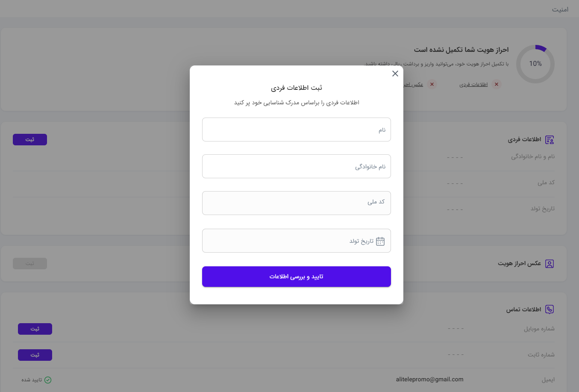Click ثبت button for mobile number row
The height and width of the screenshot is (392, 579).
coord(35,329)
